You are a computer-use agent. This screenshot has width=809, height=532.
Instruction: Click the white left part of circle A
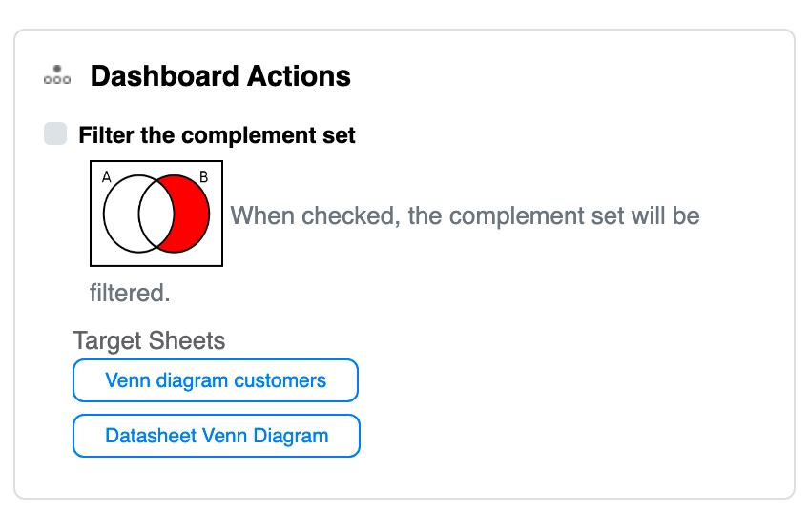pos(120,214)
